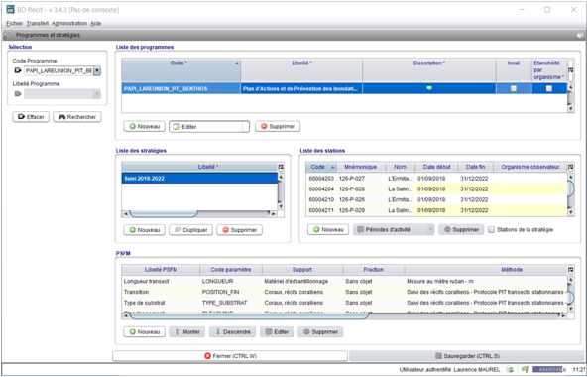Viewport: 588px width, 377px height.
Task: Click the Libellé column header in programmes list
Action: (301, 70)
